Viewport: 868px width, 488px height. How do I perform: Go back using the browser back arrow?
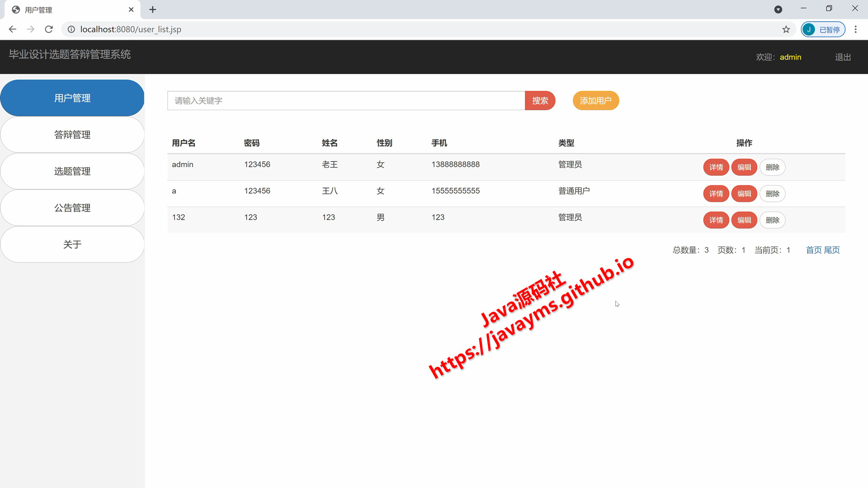point(13,29)
